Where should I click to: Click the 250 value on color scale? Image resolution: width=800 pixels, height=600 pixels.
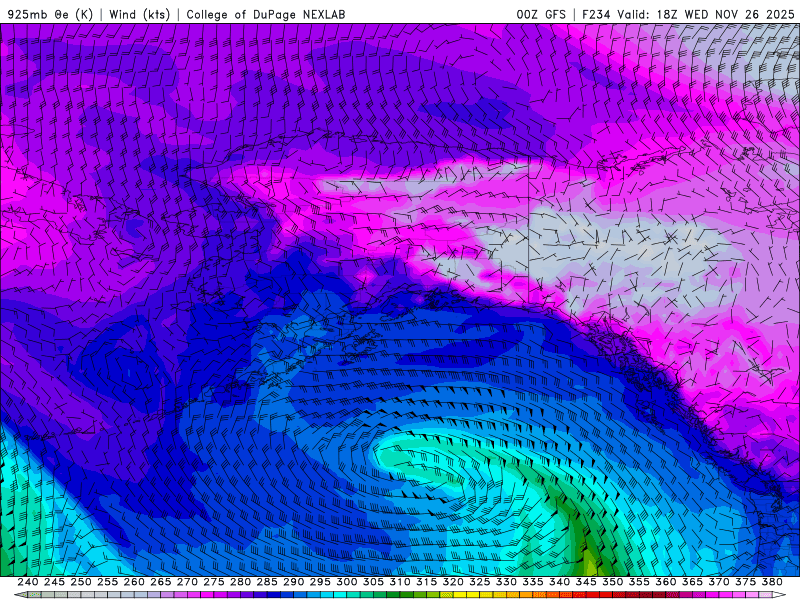coord(81,582)
